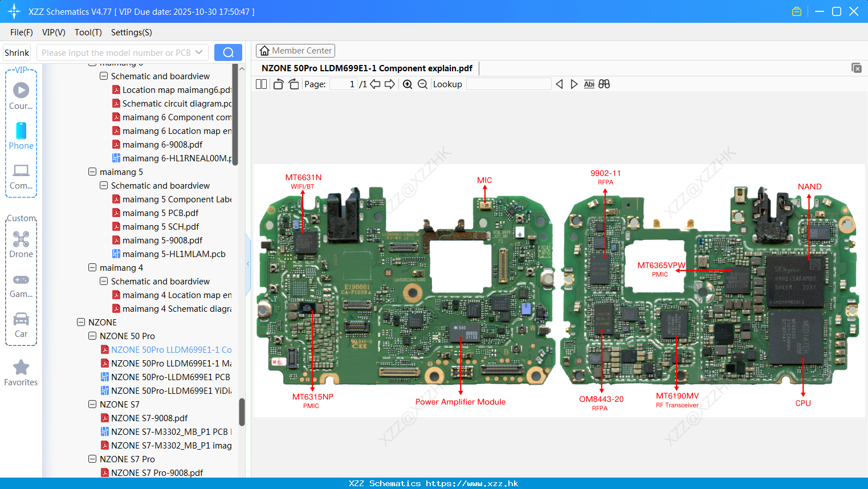
Task: Select the NZONE 50Pro Component explain.pdf tab
Action: click(367, 68)
